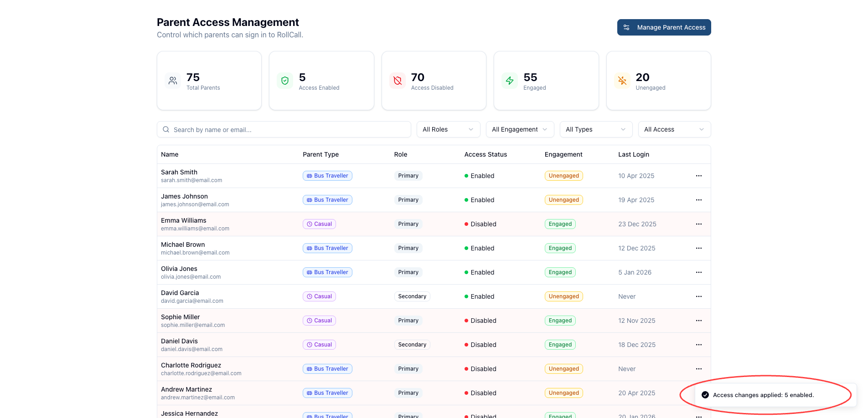Viewport: 868px width, 418px height.
Task: Click the Engaged lightning bolt icon
Action: pyautogui.click(x=510, y=81)
